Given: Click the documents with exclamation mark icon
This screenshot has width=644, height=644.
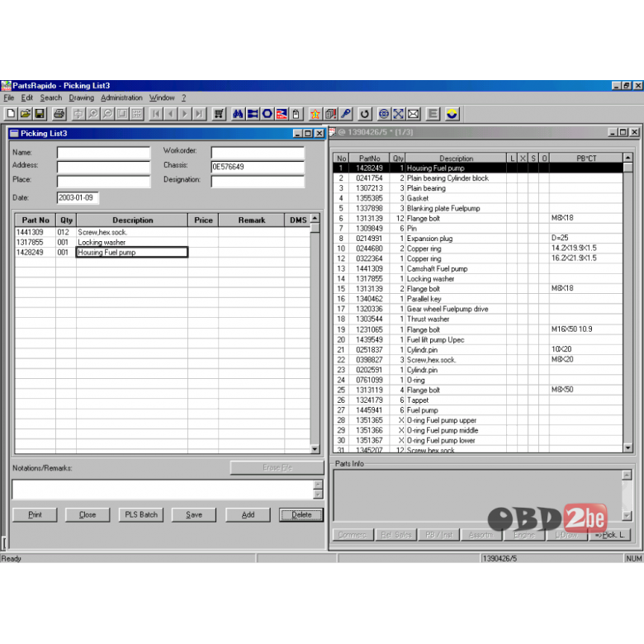Looking at the screenshot, I should coord(330,114).
